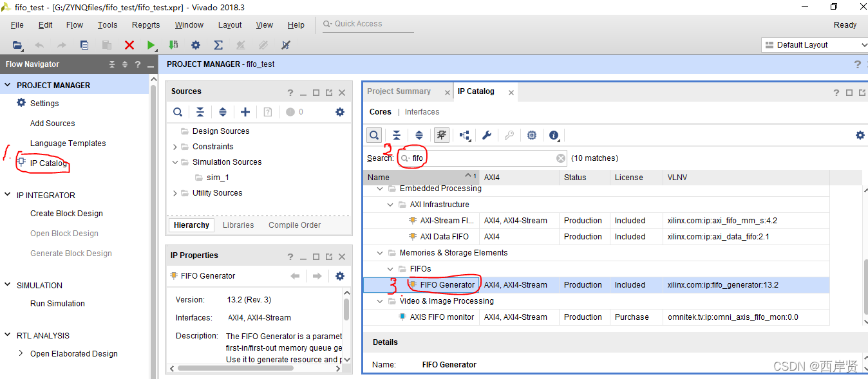Collapse RTL ANALYSIS section
Screen dimensions: 868x379
tap(8, 335)
